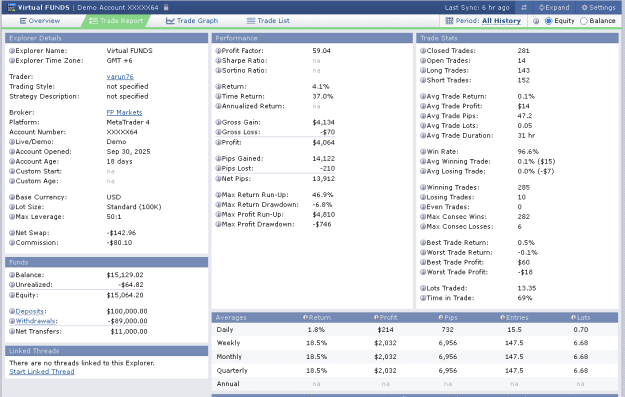Click the Pips column header in Averages

tap(448, 318)
